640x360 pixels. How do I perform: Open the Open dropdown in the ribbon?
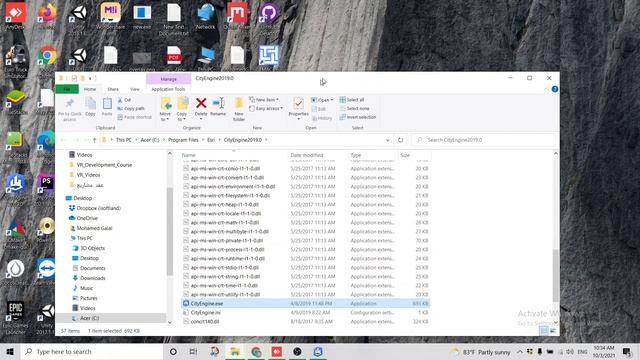click(x=322, y=100)
